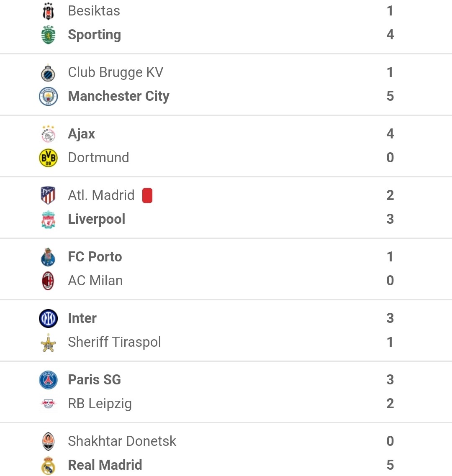The height and width of the screenshot is (476, 452).
Task: Select the Sheriff Tiraspol team name
Action: click(115, 343)
